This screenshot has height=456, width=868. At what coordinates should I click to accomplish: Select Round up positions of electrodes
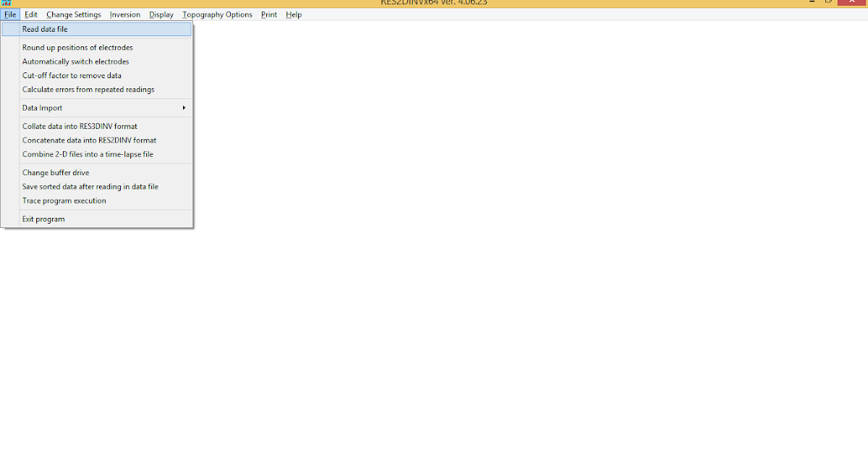(x=97, y=48)
